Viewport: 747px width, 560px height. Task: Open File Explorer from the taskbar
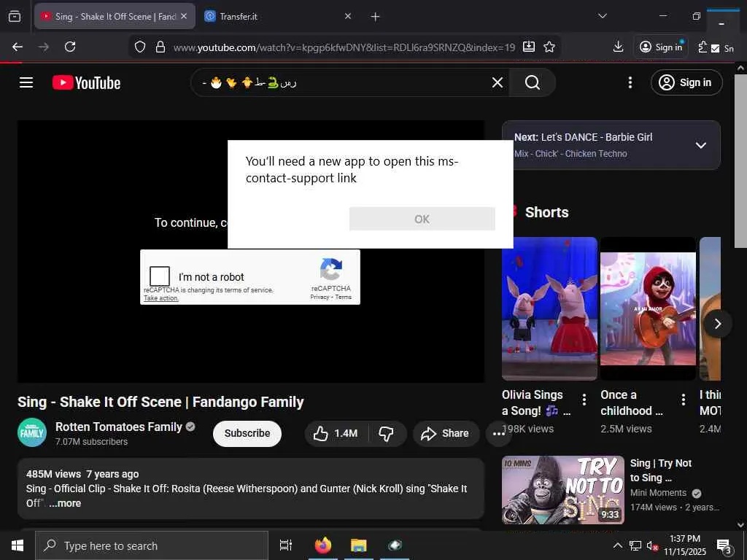point(358,545)
